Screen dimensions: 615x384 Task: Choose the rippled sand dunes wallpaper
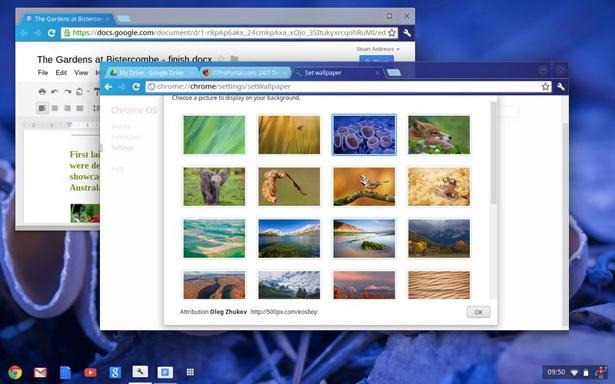439,285
